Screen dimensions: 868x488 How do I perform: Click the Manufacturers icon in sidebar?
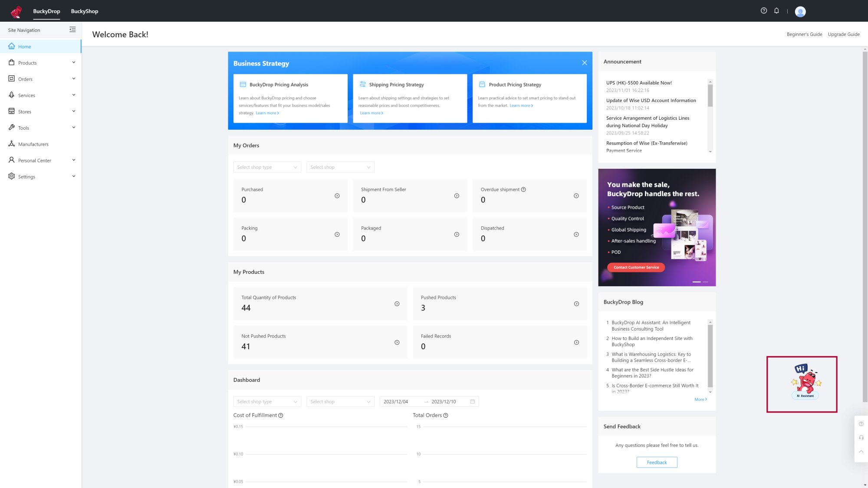coord(12,144)
